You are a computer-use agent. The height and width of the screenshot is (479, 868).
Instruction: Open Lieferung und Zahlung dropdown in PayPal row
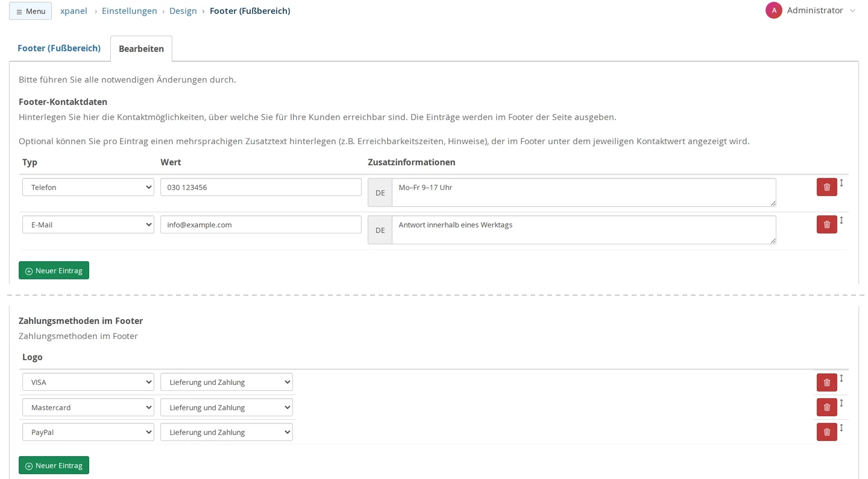click(227, 432)
